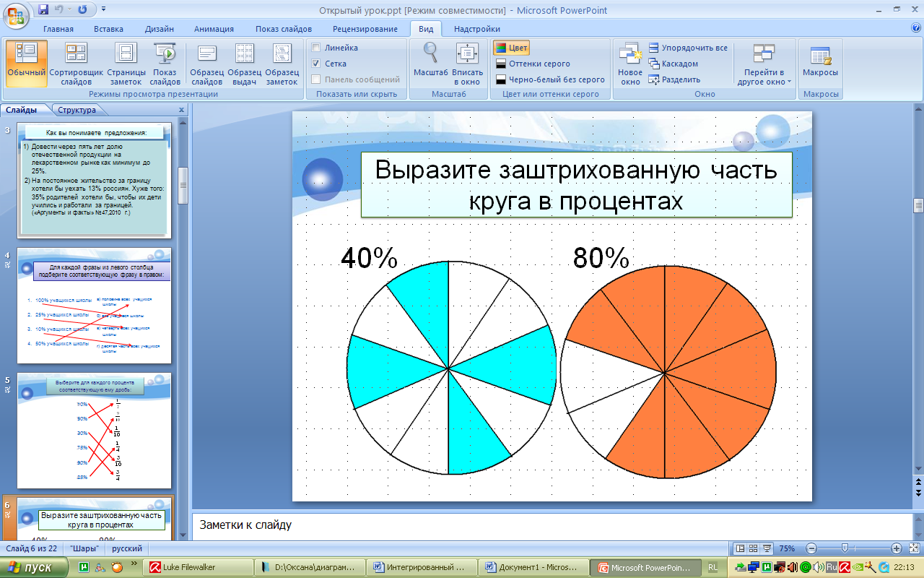Screen dimensions: 924x578
Task: Click the 40% label on slide
Action: coord(369,258)
